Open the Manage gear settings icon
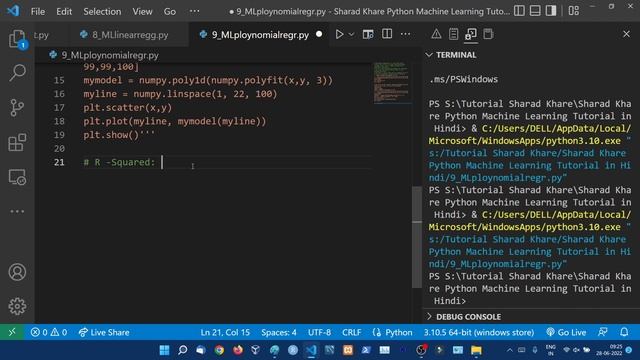640x360 pixels. [x=17, y=306]
